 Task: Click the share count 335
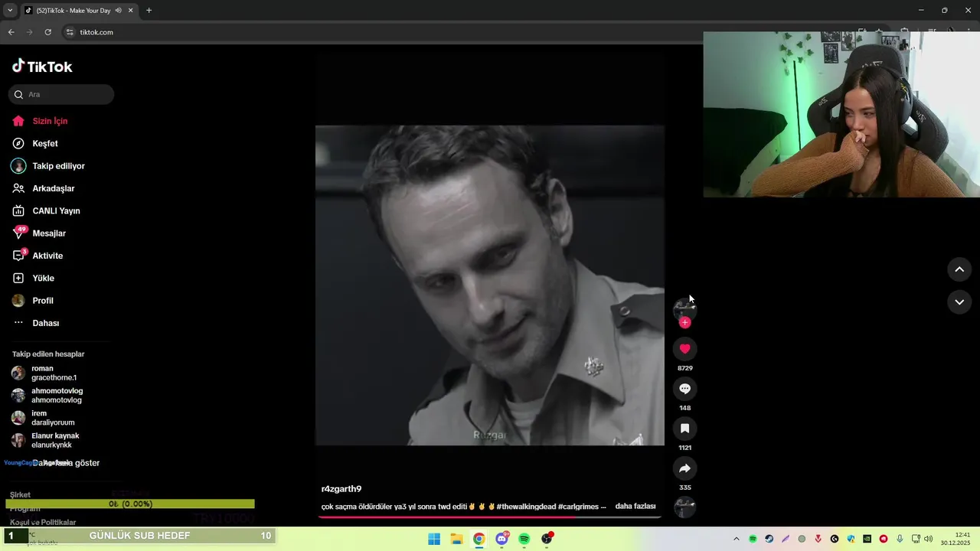(x=684, y=487)
